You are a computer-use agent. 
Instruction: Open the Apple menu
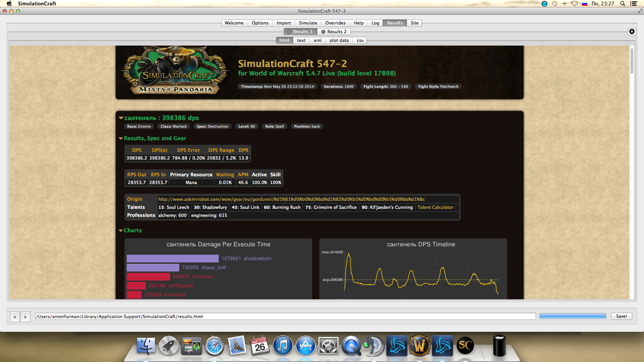coord(9,4)
